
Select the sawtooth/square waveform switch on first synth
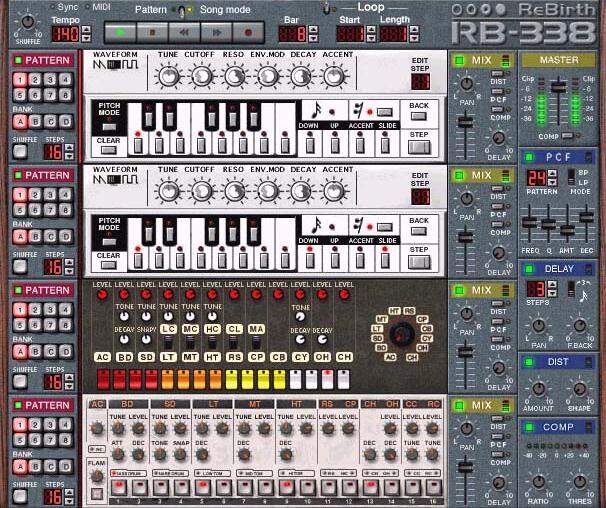[x=115, y=65]
